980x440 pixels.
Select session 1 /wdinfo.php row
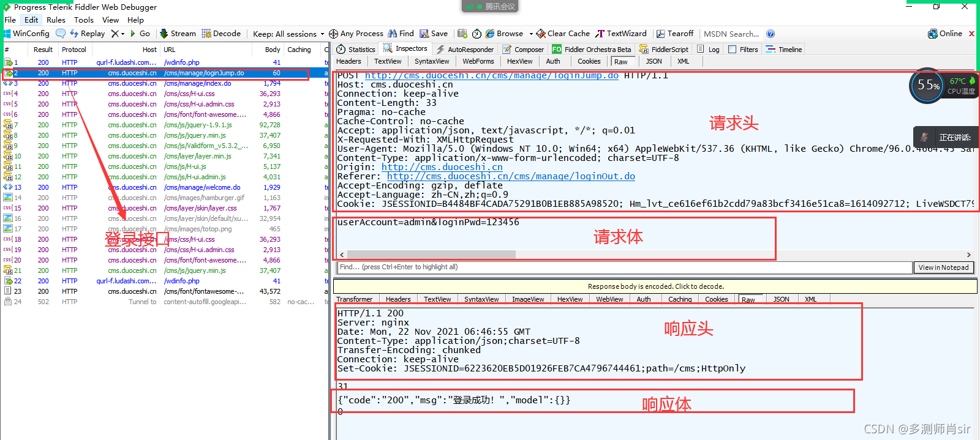[x=164, y=62]
